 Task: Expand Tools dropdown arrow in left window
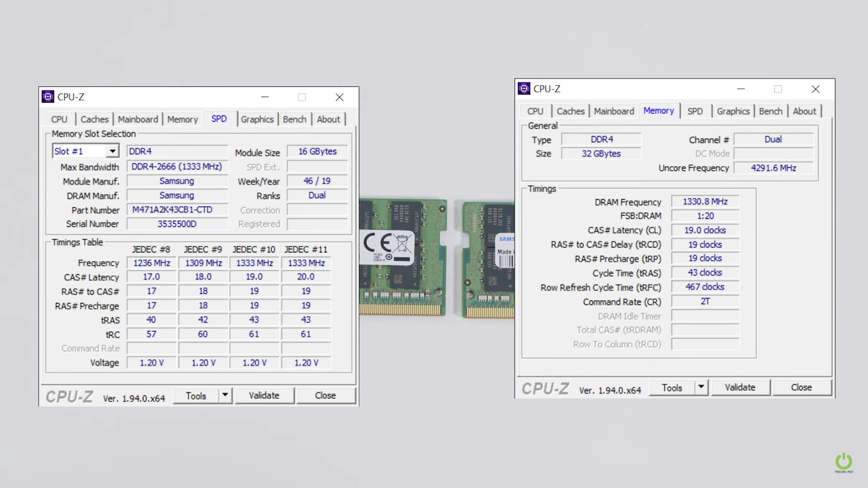click(225, 395)
